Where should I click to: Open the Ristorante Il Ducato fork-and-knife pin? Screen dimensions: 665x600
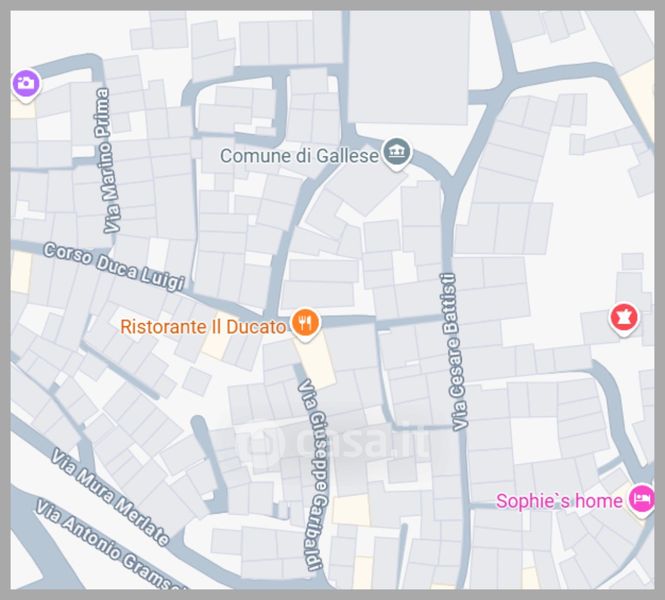tap(305, 324)
